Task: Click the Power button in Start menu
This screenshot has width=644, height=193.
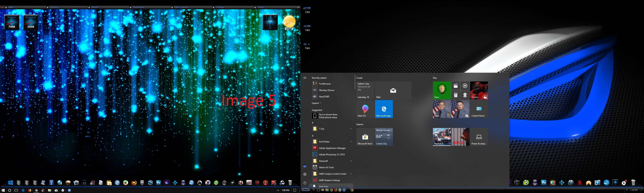Action: pyautogui.click(x=305, y=183)
